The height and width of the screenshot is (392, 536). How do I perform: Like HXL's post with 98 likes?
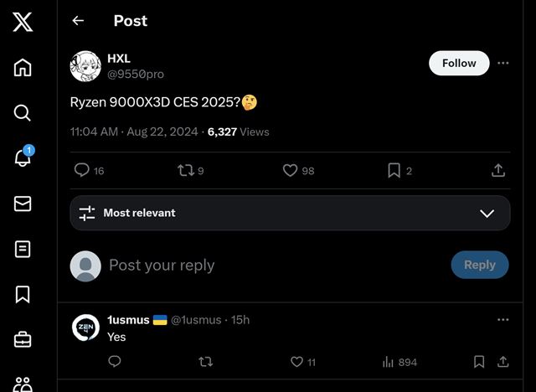290,170
